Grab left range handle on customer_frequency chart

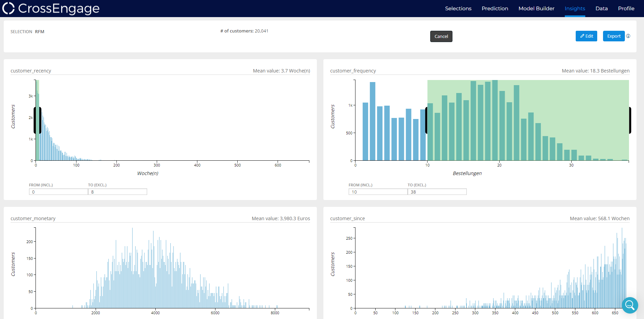426,120
